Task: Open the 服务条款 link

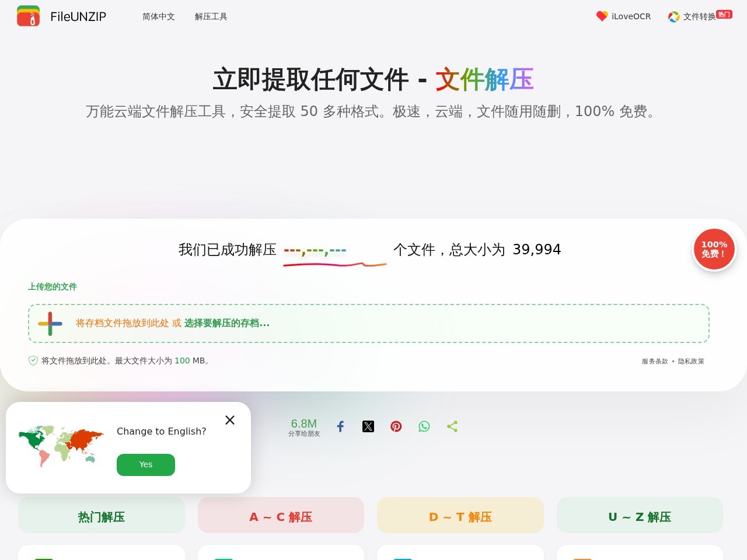Action: pos(655,361)
